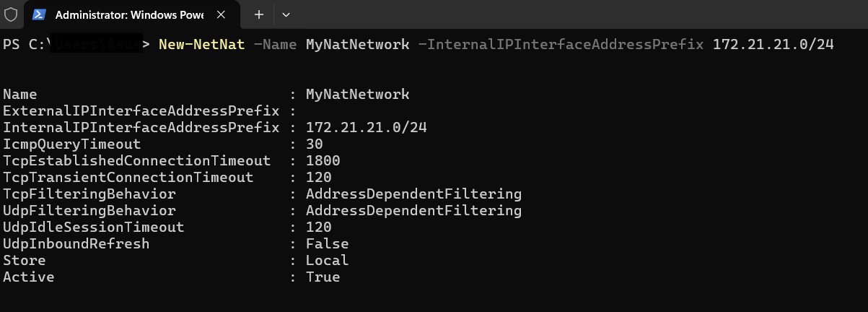The height and width of the screenshot is (312, 868).
Task: Click the UdpInboundRefresh value False
Action: pos(327,244)
